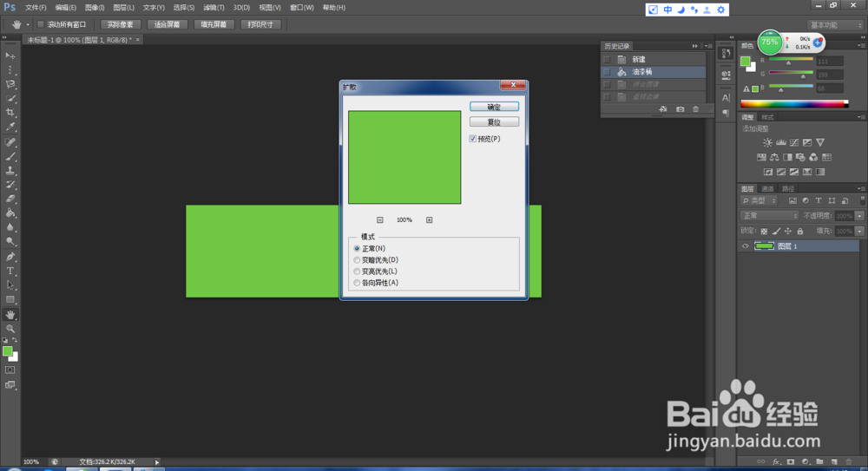
Task: Open the 文件(F) menu
Action: pos(36,8)
